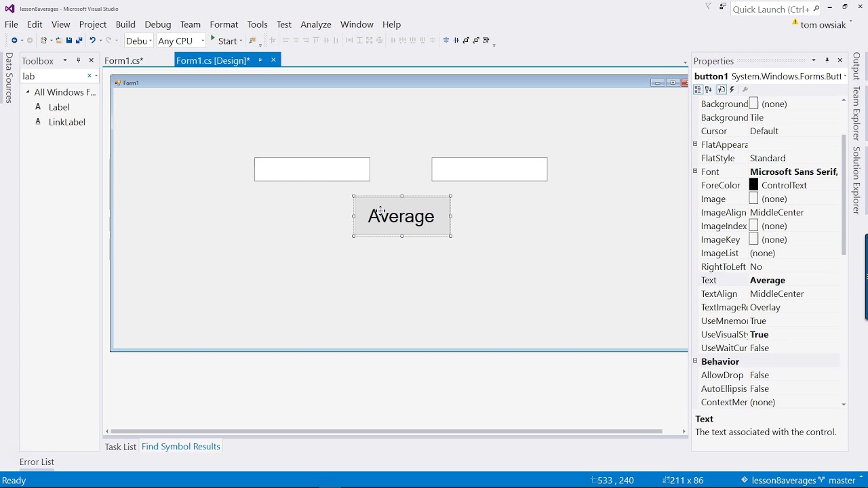Click the Quick Launch search magnifier
This screenshot has height=488, width=868.
[816, 9]
